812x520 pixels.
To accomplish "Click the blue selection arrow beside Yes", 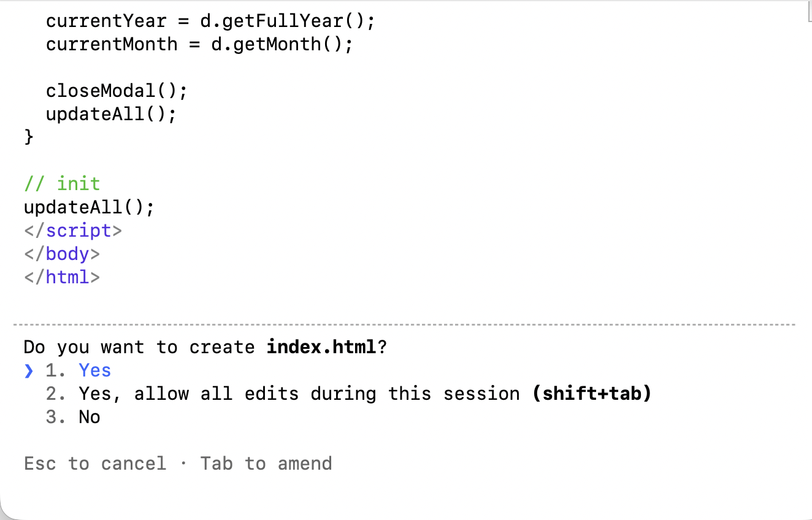I will pyautogui.click(x=28, y=370).
